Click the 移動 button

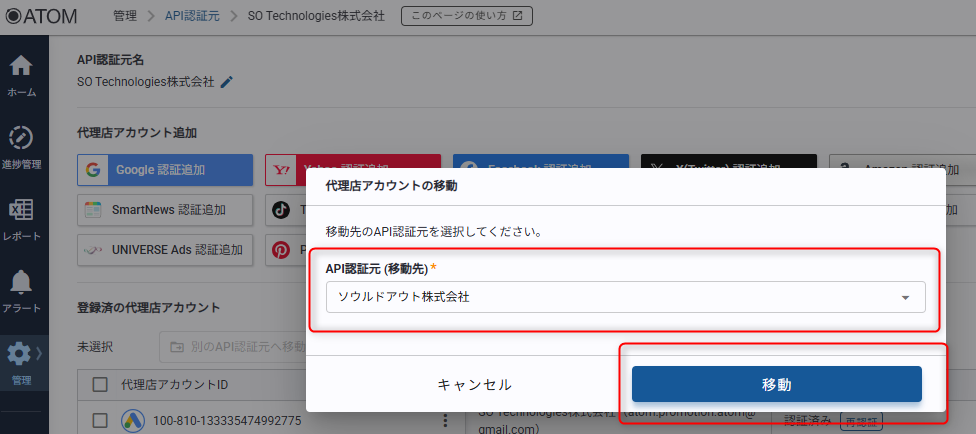tap(776, 384)
